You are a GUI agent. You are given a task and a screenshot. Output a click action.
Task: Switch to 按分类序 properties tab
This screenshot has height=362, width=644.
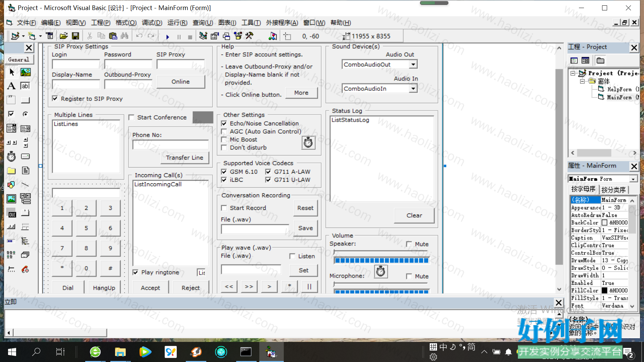click(x=613, y=190)
